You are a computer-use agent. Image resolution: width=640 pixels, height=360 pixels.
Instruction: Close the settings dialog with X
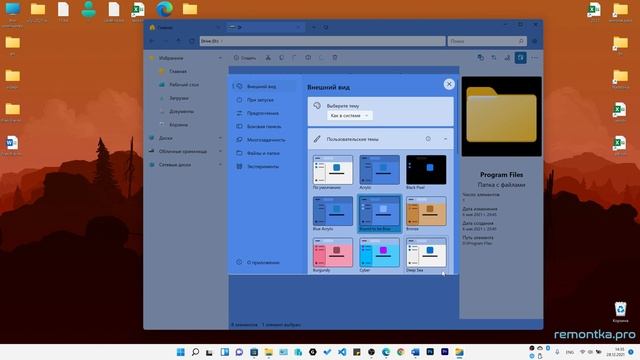coord(449,84)
